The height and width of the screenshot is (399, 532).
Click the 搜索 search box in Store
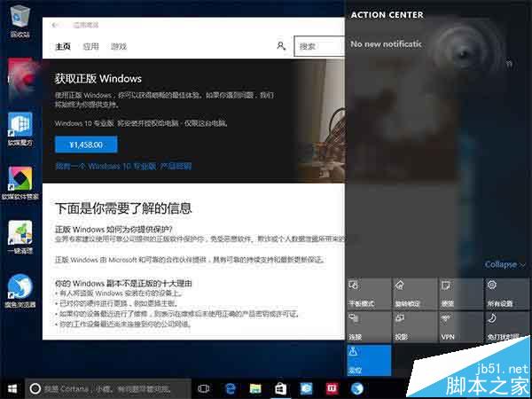[x=319, y=46]
